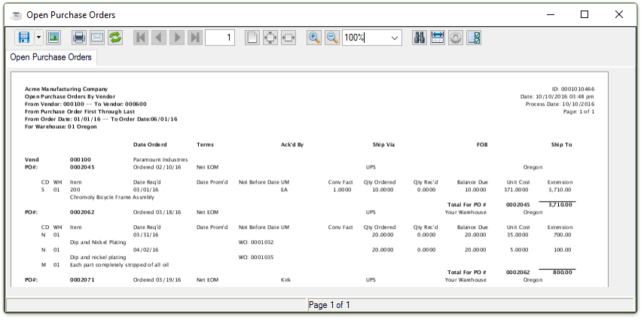Click the export as image icon
644x320 pixels.
[53, 37]
